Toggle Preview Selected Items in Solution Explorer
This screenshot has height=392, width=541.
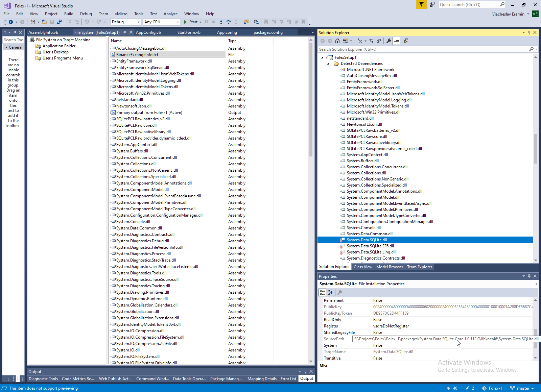click(x=396, y=41)
